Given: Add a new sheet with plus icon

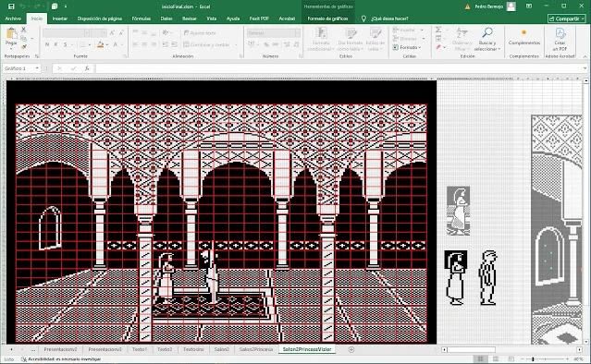Looking at the screenshot, I should pos(351,350).
